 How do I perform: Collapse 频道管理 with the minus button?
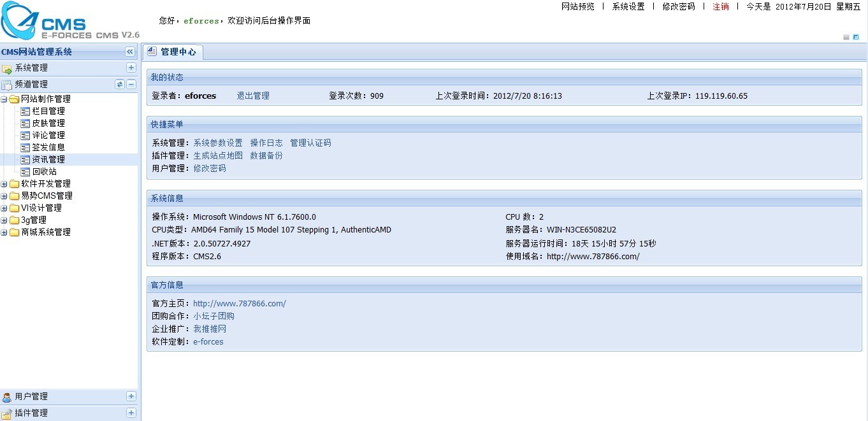[x=131, y=83]
